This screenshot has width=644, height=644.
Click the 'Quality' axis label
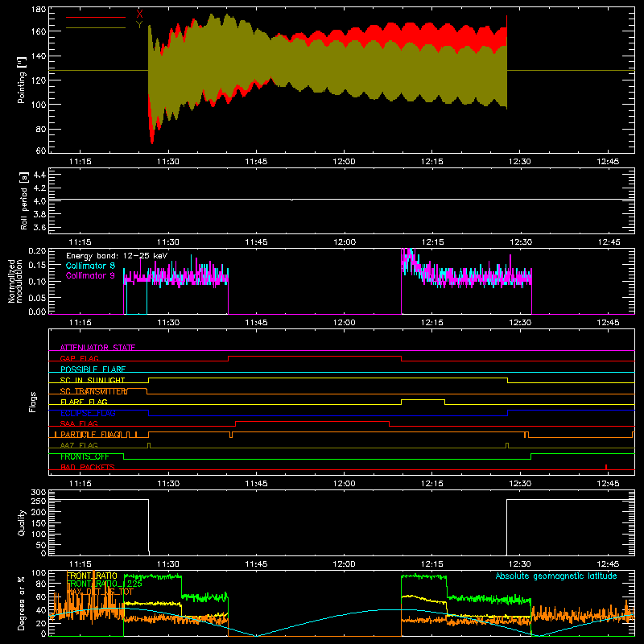click(22, 522)
